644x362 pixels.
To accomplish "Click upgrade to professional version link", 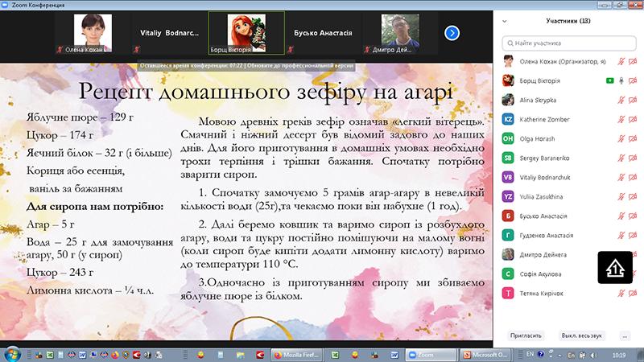I will [x=300, y=66].
